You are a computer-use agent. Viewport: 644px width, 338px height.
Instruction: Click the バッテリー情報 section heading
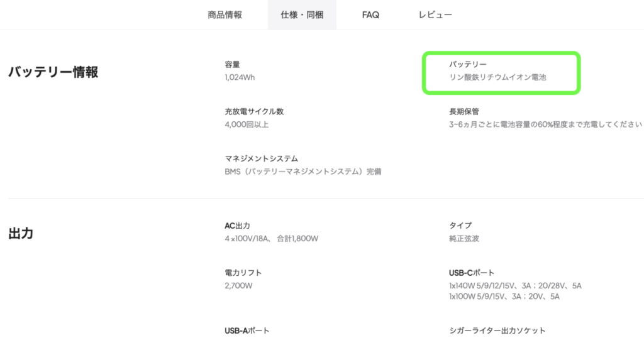(53, 72)
